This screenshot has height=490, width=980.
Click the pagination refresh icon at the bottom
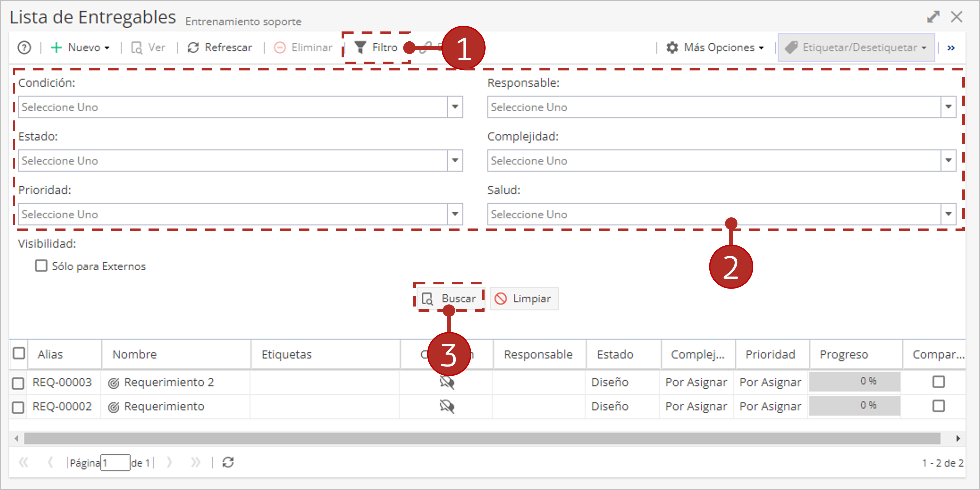[228, 462]
